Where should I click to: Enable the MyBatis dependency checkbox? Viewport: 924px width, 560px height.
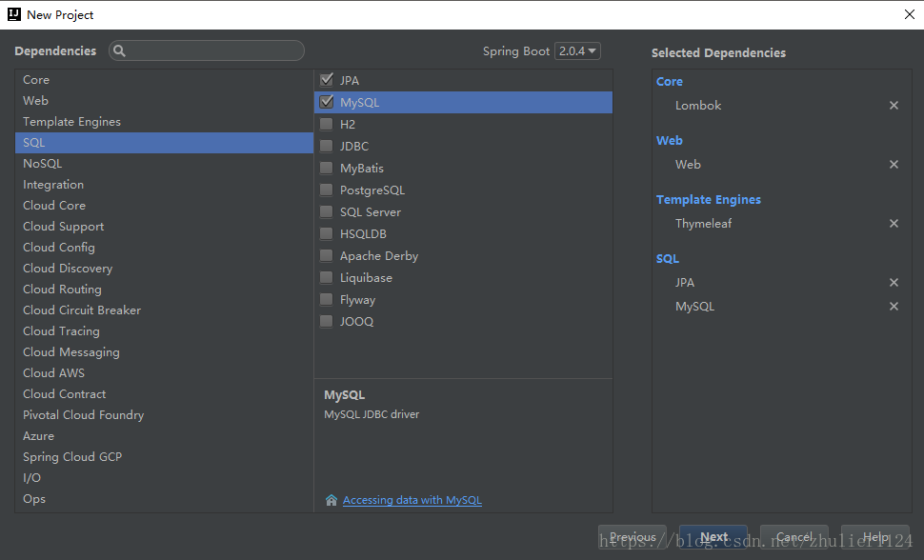point(327,168)
